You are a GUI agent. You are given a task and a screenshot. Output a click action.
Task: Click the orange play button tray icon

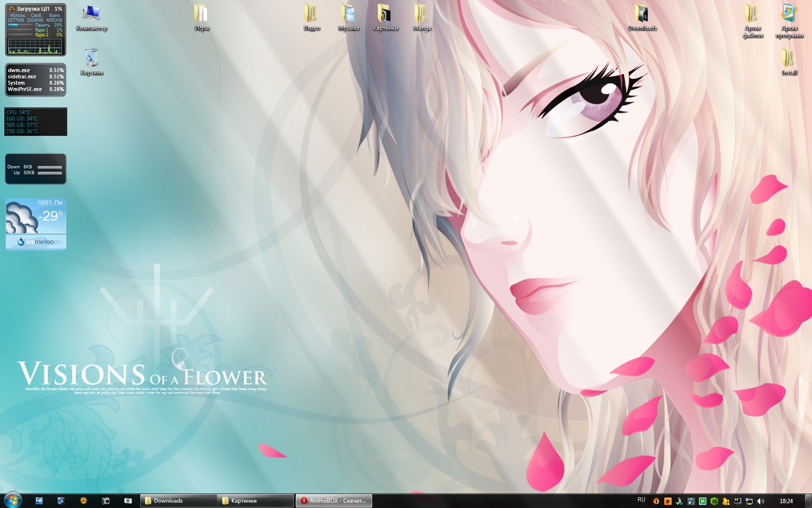click(x=667, y=501)
